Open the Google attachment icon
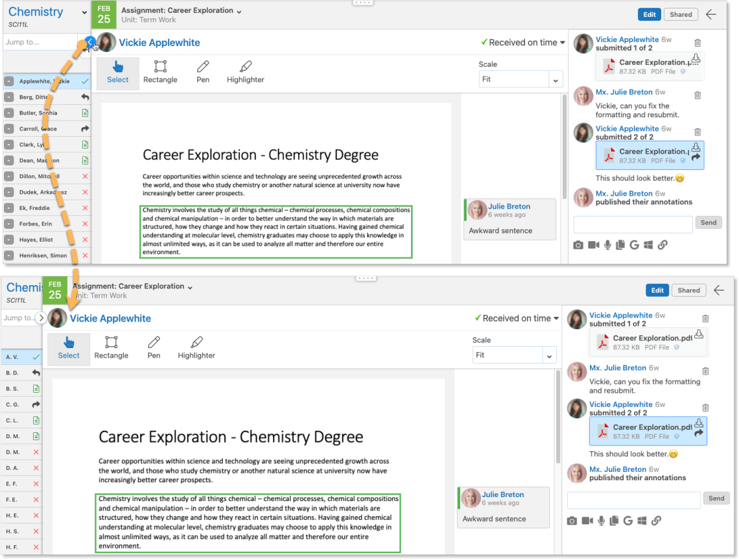The height and width of the screenshot is (560, 739). (x=635, y=245)
